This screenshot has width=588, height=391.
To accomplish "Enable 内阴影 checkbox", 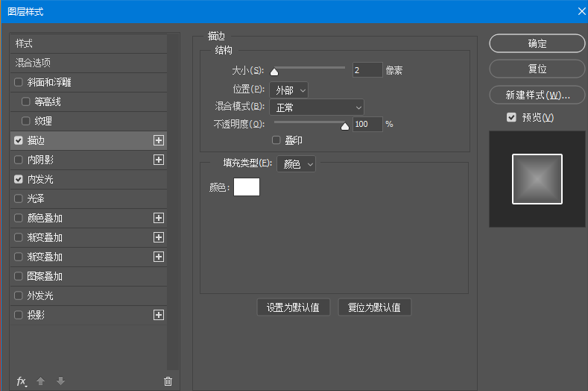I will (19, 160).
